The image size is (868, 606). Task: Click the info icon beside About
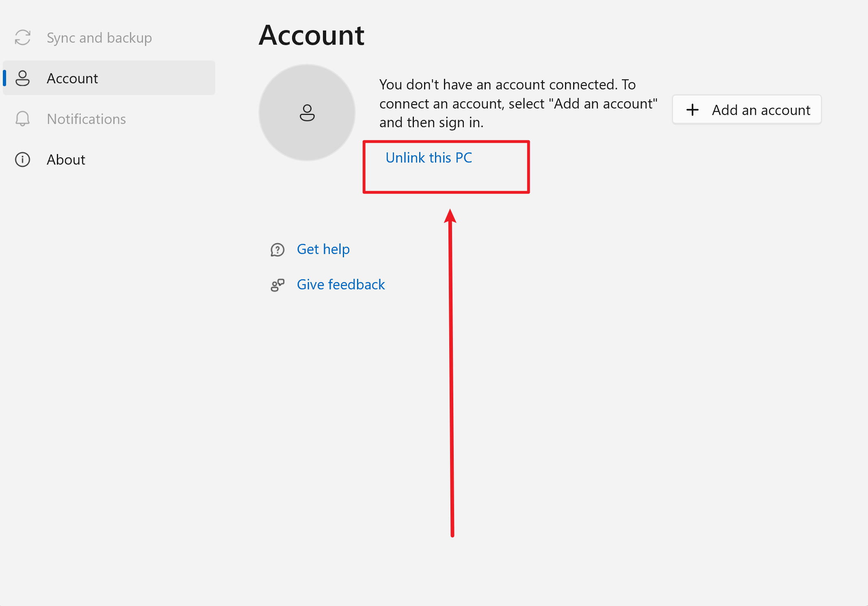tap(23, 159)
